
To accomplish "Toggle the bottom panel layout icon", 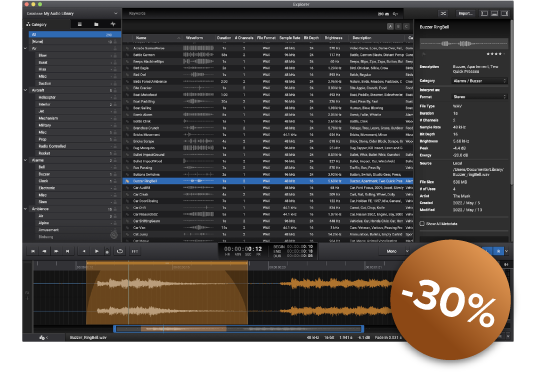I will (x=494, y=13).
